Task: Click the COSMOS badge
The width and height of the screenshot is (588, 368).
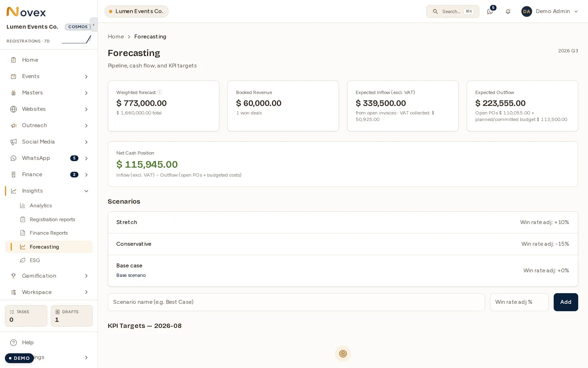Action: [78, 27]
